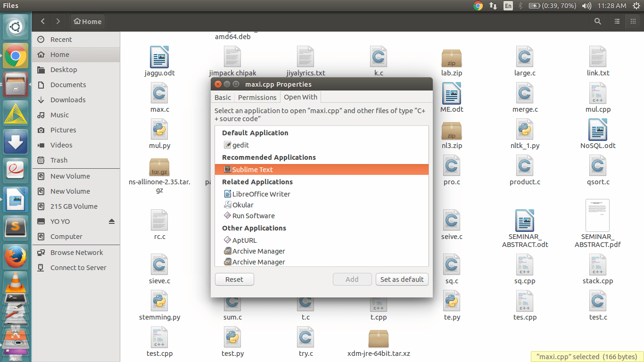Image resolution: width=644 pixels, height=362 pixels.
Task: Go back using the left arrow
Action: pyautogui.click(x=43, y=21)
